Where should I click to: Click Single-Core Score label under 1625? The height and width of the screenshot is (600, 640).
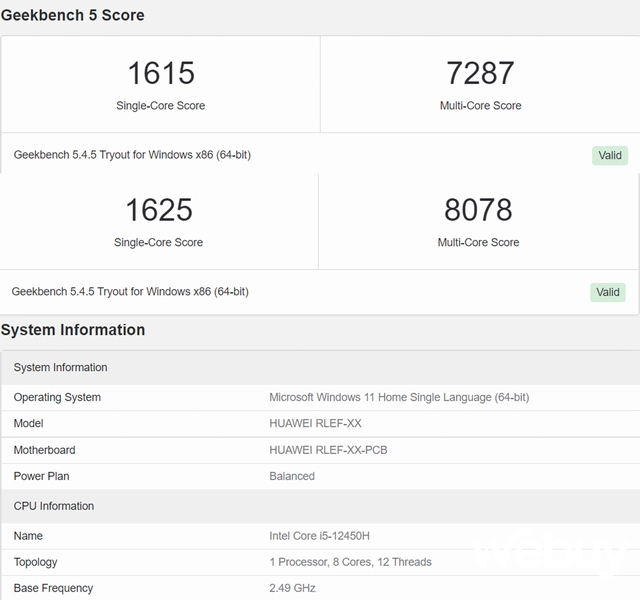(158, 242)
